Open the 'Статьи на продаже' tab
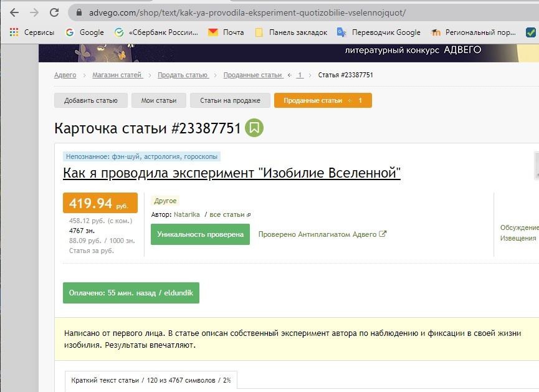The height and width of the screenshot is (392, 539). [x=229, y=100]
